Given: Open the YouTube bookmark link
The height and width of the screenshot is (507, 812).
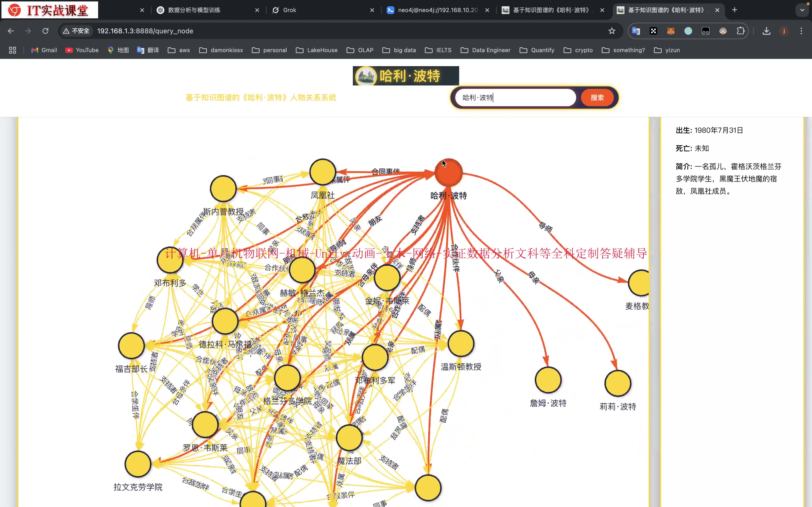Looking at the screenshot, I should coord(82,50).
